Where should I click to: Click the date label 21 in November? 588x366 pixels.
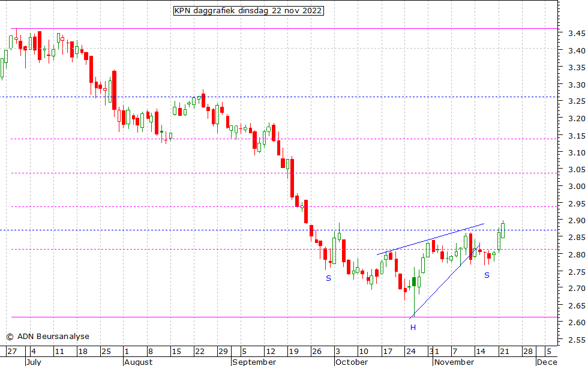pyautogui.click(x=504, y=352)
